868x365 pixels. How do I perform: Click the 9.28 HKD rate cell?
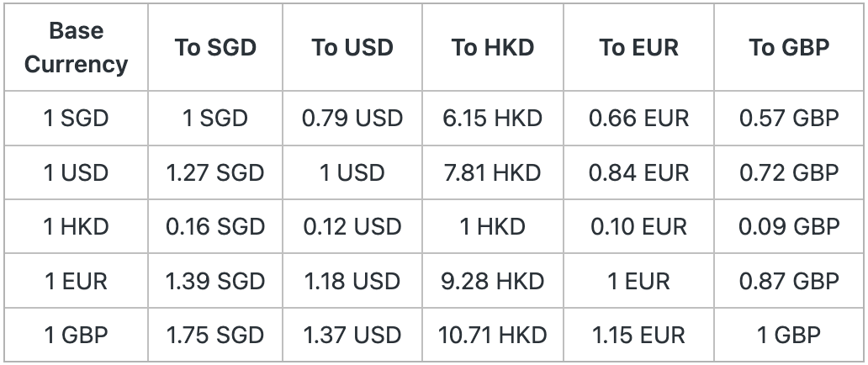click(493, 280)
